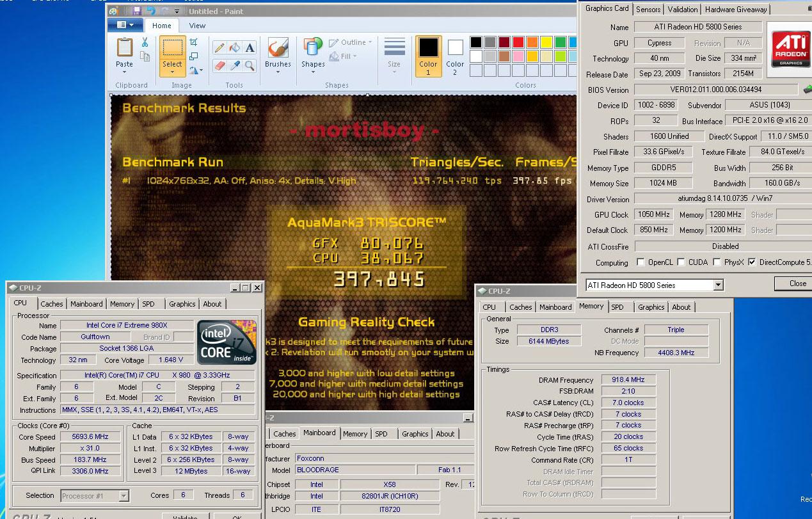Click the Paint application icon in title bar
Viewport: 812px width, 519px height.
[x=114, y=11]
